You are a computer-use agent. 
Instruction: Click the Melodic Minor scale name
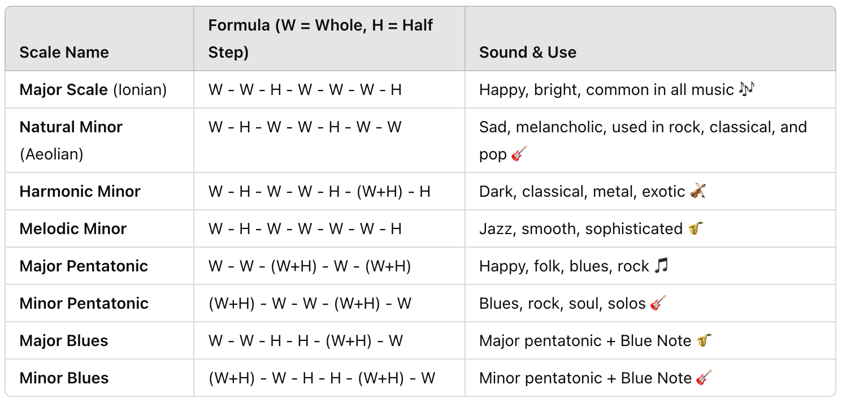pos(73,229)
